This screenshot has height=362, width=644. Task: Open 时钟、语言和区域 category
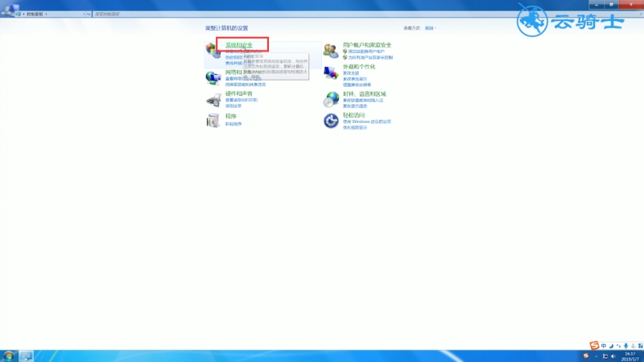365,93
